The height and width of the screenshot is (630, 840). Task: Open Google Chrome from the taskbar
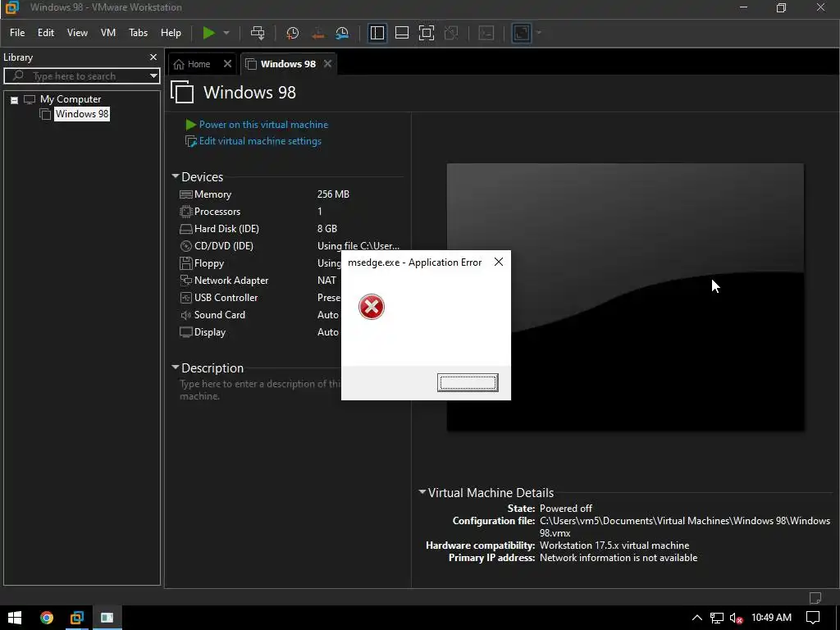point(47,618)
